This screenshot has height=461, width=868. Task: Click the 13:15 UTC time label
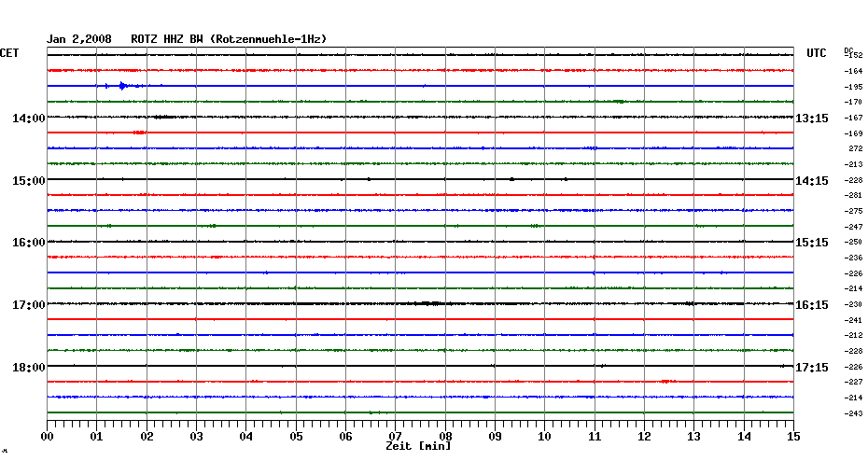point(812,119)
